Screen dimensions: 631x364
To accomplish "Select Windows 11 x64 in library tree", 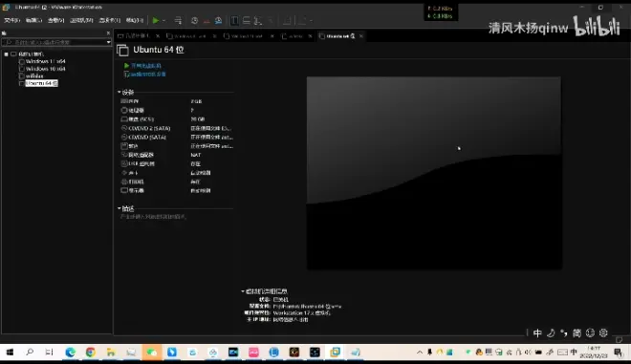I will pyautogui.click(x=46, y=61).
